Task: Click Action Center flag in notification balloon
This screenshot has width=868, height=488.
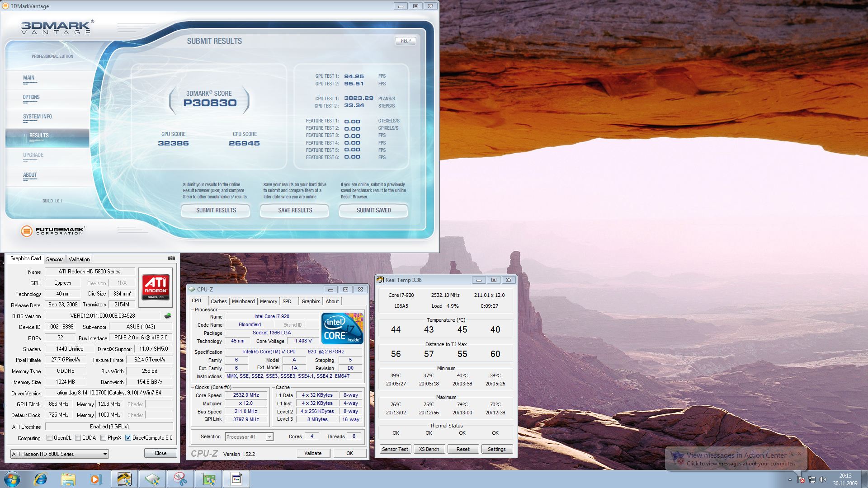Action: [677, 458]
